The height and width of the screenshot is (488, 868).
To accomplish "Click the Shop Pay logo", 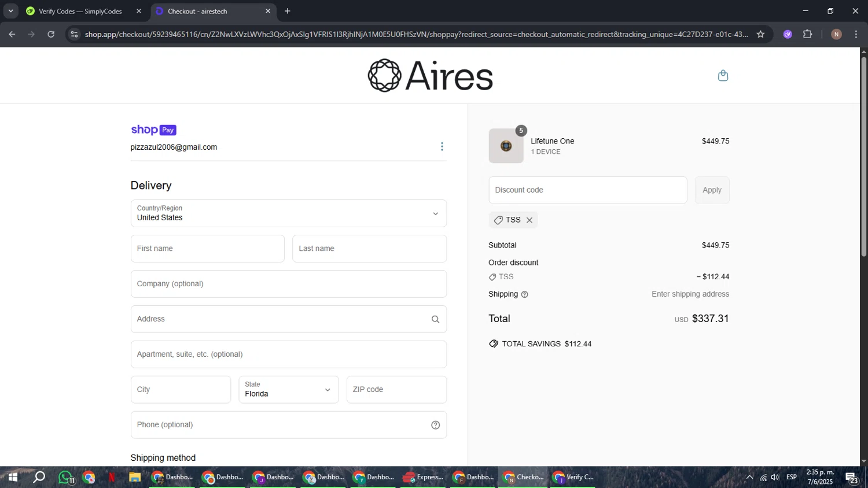I will point(153,130).
